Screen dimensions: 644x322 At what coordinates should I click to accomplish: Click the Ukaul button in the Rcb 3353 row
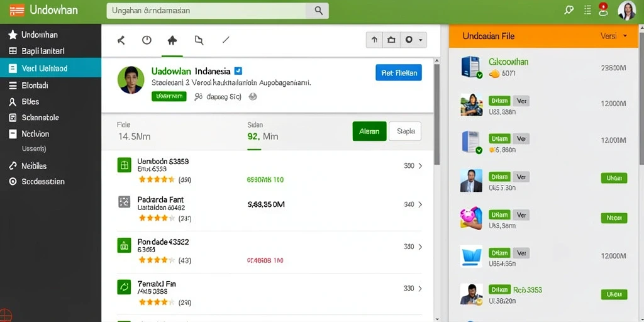614,294
